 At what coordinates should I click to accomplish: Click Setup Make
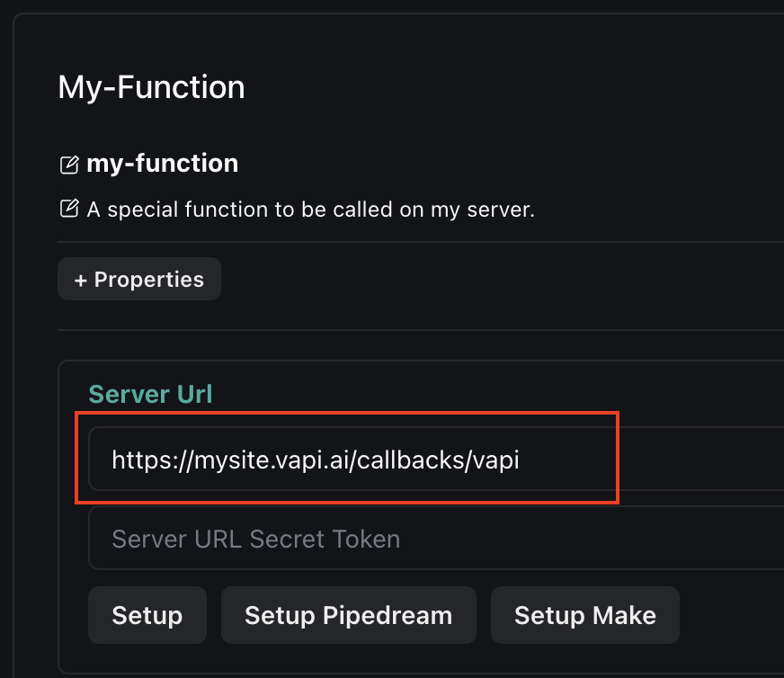[x=584, y=615]
